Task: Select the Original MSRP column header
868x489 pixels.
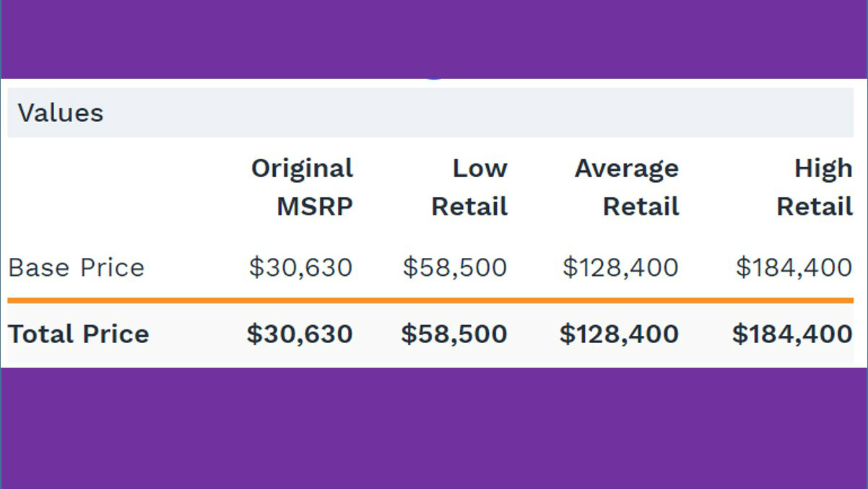Action: click(302, 187)
